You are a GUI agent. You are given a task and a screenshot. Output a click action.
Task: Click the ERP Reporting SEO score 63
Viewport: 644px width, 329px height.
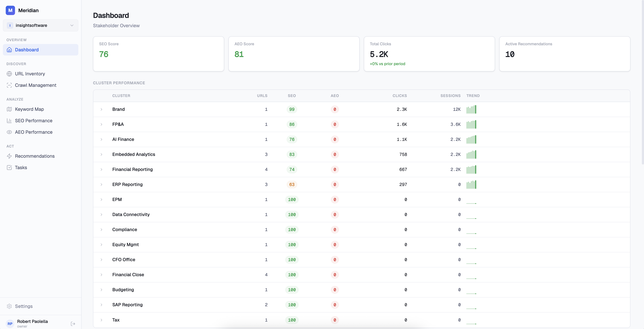[292, 184]
